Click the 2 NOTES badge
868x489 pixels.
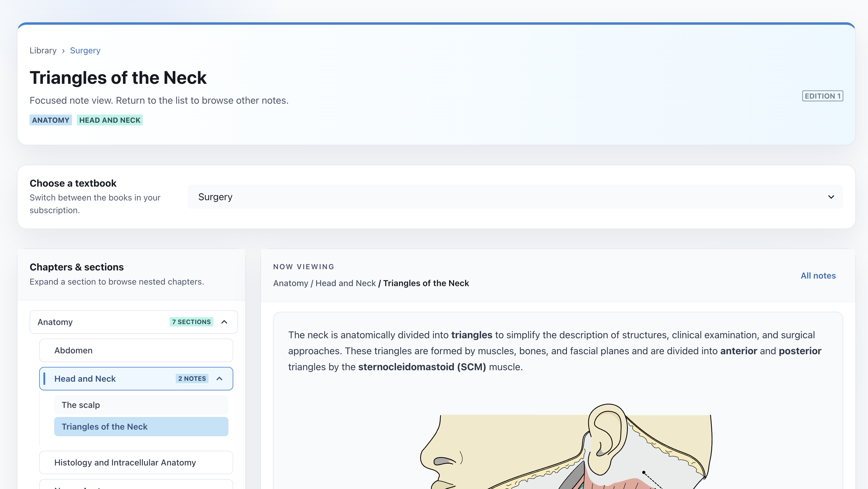[x=192, y=378]
